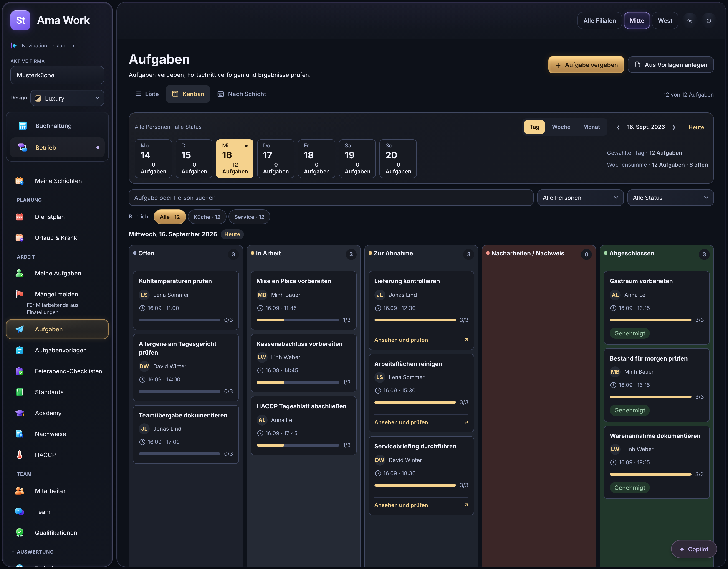The height and width of the screenshot is (569, 728).
Task: Click the Aufgabe oder Person suchen field
Action: click(x=331, y=198)
